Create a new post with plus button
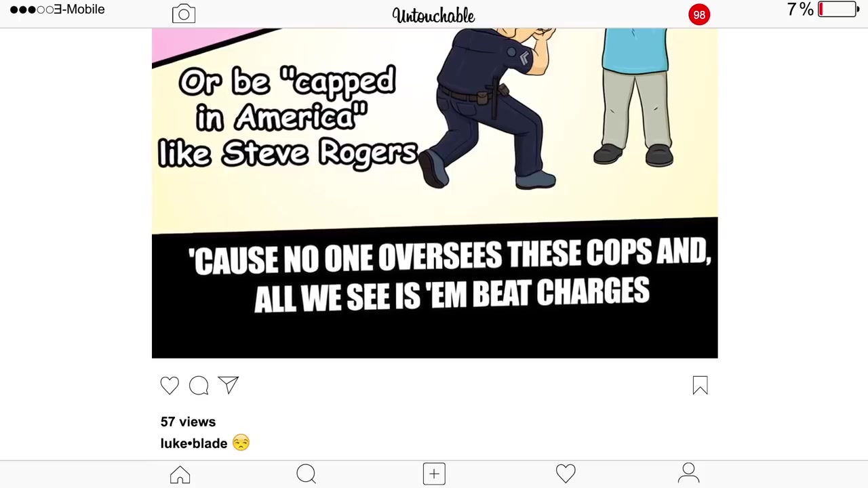 point(434,474)
